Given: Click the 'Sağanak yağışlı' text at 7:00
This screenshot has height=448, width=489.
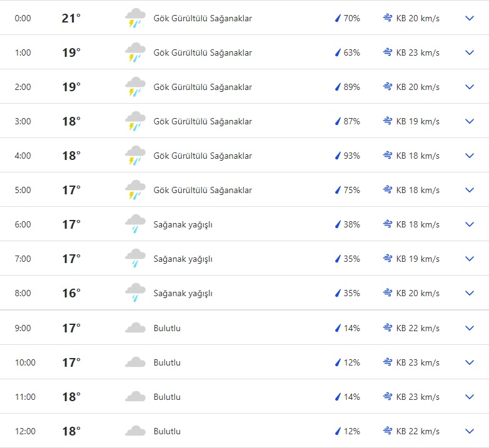Looking at the screenshot, I should tap(183, 259).
